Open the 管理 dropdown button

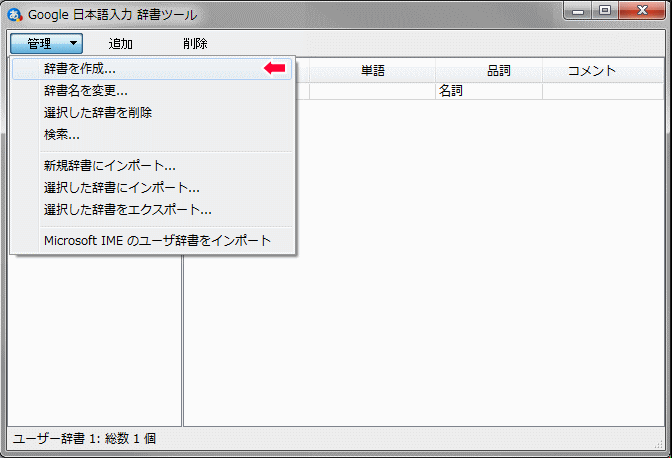[x=46, y=43]
